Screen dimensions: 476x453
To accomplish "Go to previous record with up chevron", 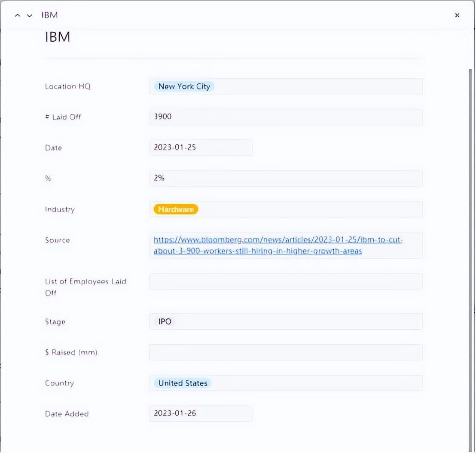I will pos(18,15).
